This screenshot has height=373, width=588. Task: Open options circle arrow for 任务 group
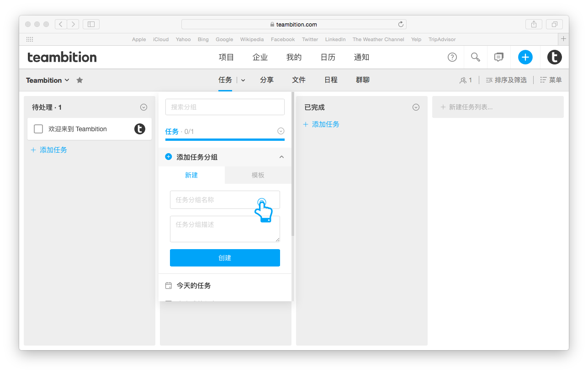[x=281, y=131]
